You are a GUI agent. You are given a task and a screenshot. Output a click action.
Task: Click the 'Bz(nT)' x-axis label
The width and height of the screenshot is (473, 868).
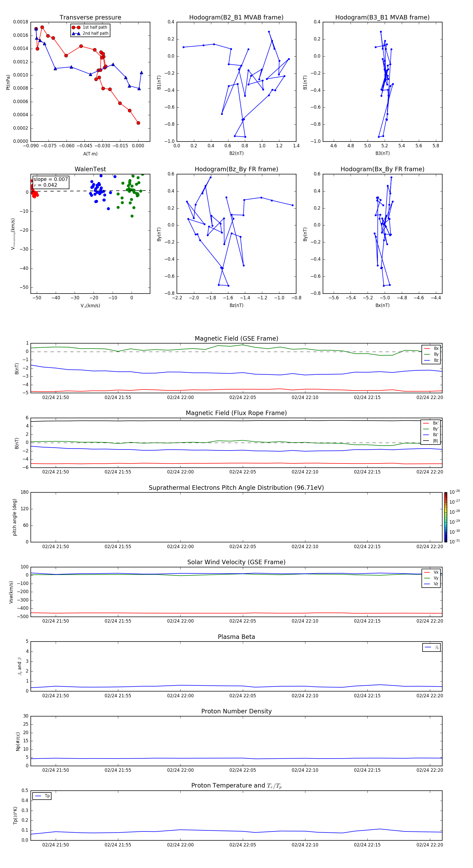click(x=236, y=305)
